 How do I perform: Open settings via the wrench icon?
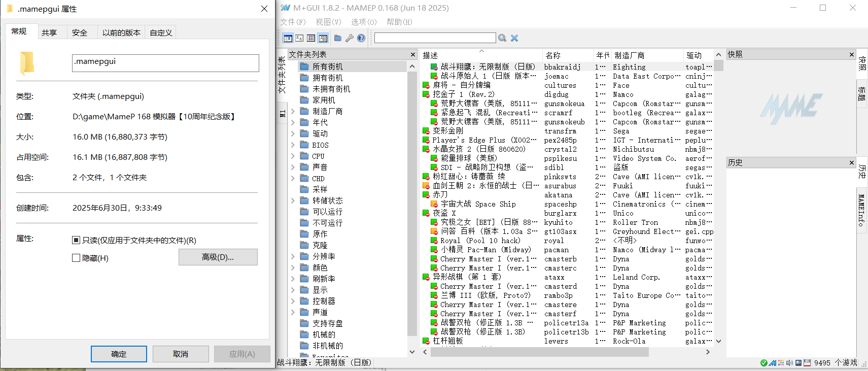pyautogui.click(x=350, y=38)
